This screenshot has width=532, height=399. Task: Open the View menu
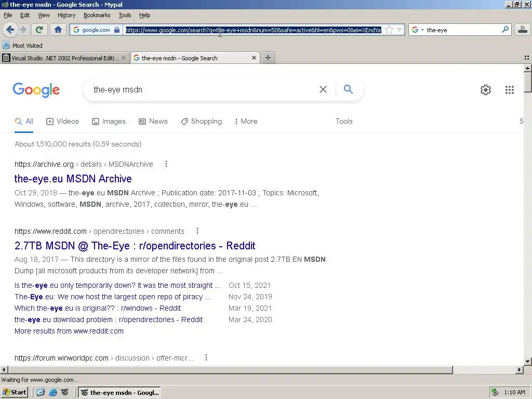[44, 15]
